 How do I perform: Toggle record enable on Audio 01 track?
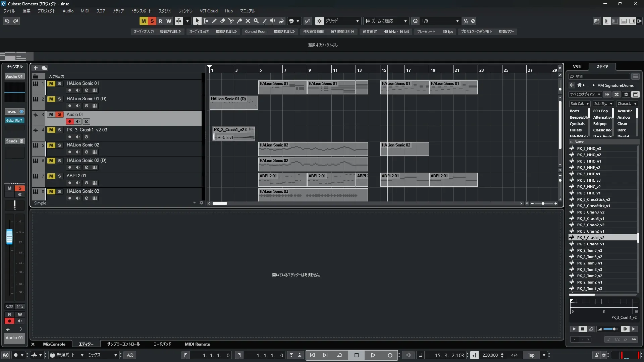point(70,121)
